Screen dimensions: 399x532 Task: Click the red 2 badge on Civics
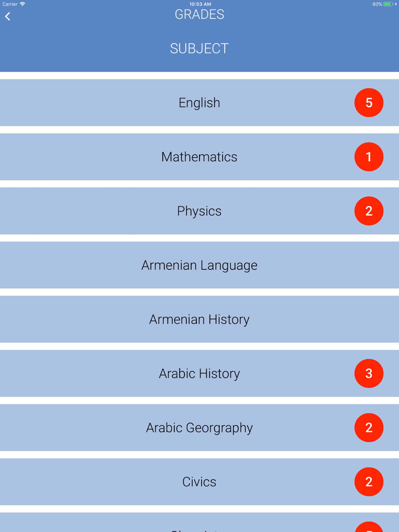coord(369,482)
